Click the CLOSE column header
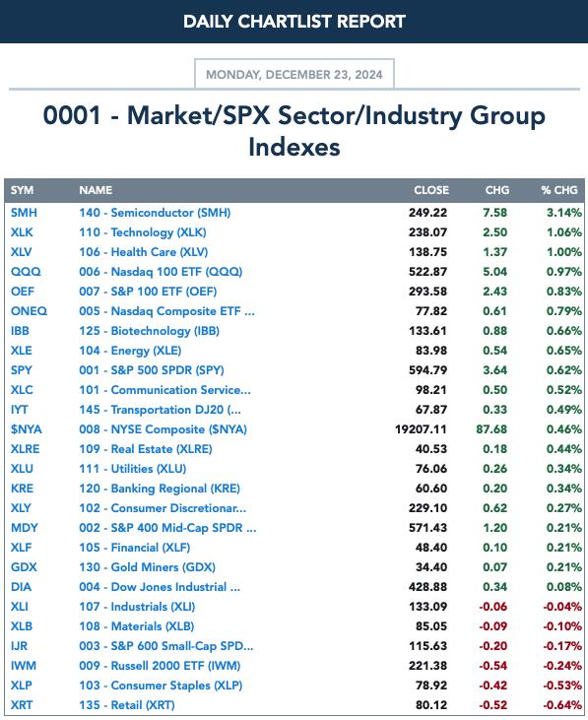 point(431,190)
